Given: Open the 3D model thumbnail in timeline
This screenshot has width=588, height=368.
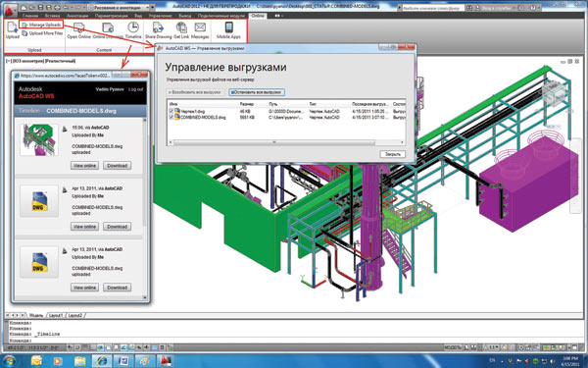Looking at the screenshot, I should 39,139.
